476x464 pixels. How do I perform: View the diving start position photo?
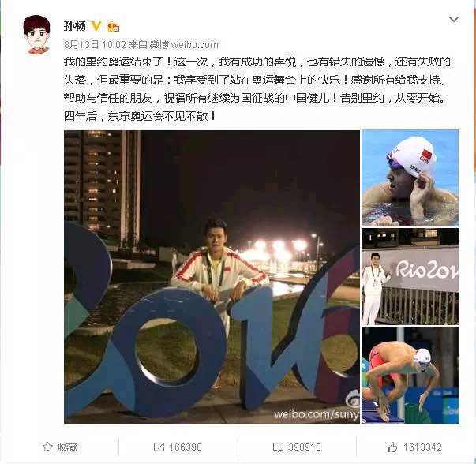point(410,375)
